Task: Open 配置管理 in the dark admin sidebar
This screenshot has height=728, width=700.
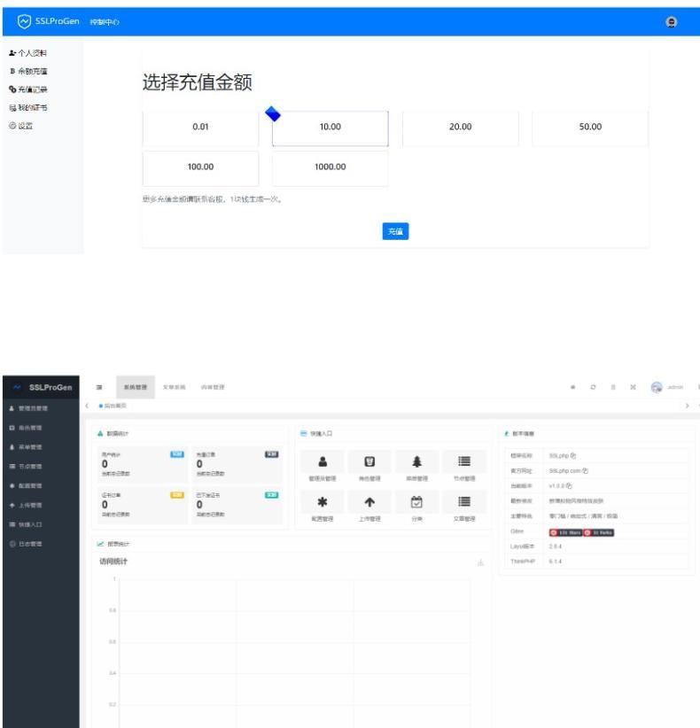Action: coord(41,485)
